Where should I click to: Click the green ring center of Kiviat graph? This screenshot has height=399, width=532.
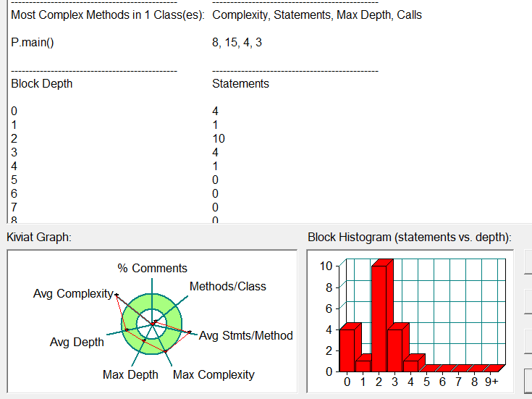pyautogui.click(x=153, y=322)
